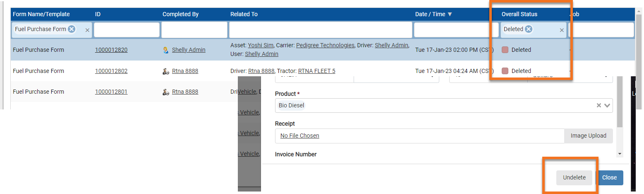Viewport: 644px width, 194px height.
Task: Open Shelly Admin in Completed By column
Action: [x=189, y=50]
